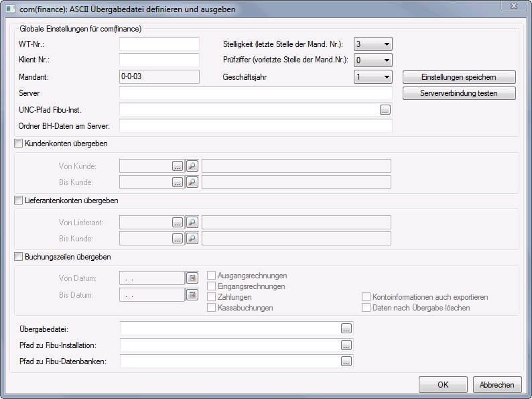Enable Lieferantenkonten übergeben

click(18, 201)
